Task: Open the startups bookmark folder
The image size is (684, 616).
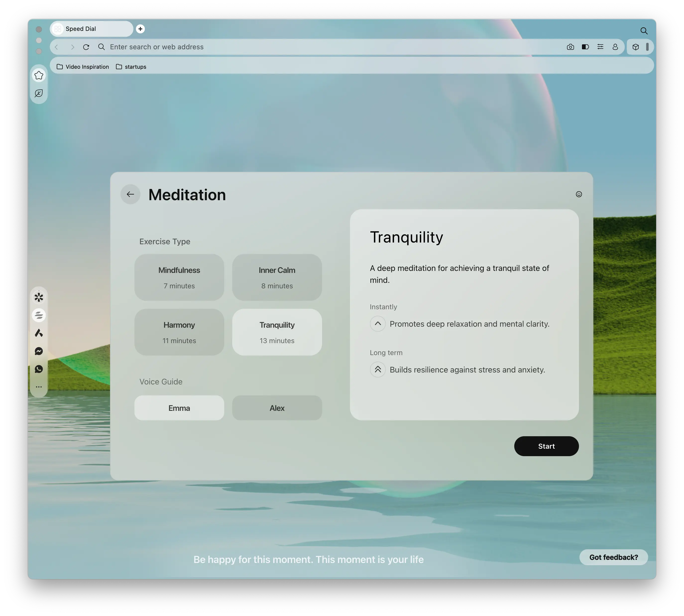Action: point(131,67)
